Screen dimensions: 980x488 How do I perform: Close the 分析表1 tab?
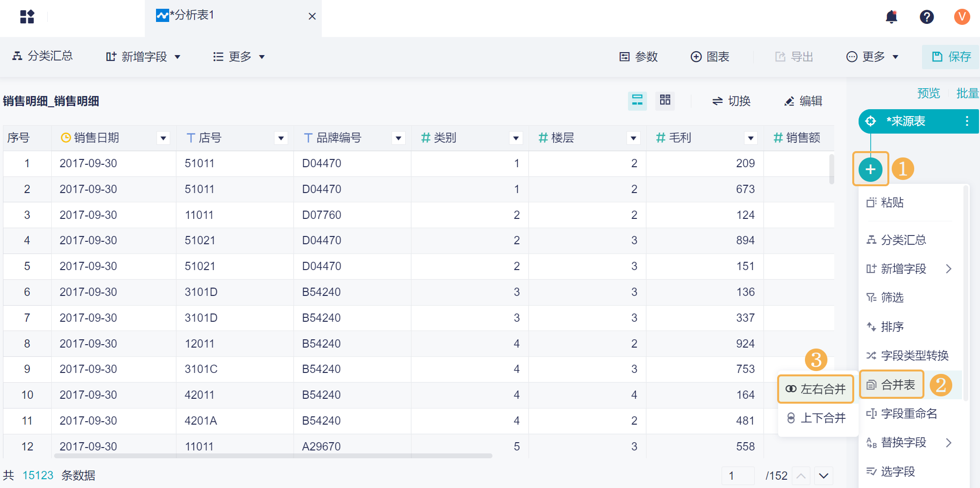pos(312,17)
